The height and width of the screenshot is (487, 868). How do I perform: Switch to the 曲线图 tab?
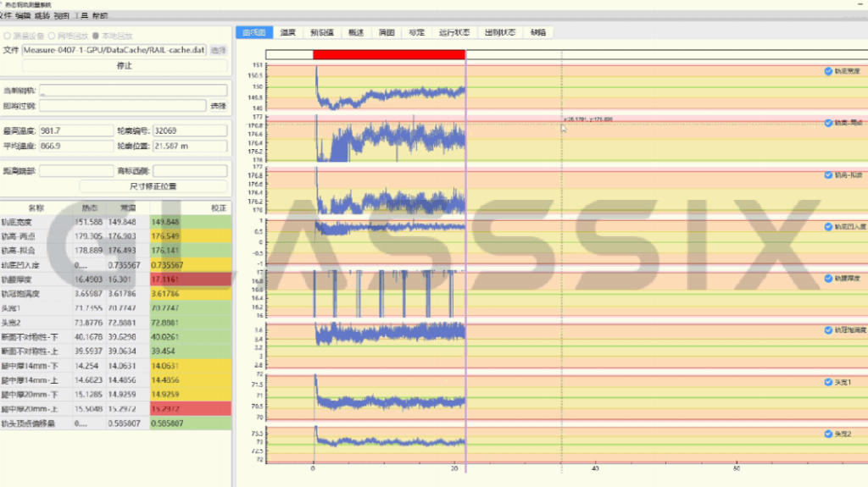point(254,33)
